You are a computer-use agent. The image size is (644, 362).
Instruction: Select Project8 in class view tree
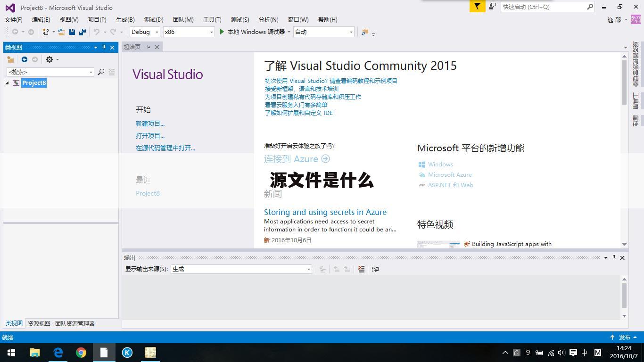click(x=34, y=83)
